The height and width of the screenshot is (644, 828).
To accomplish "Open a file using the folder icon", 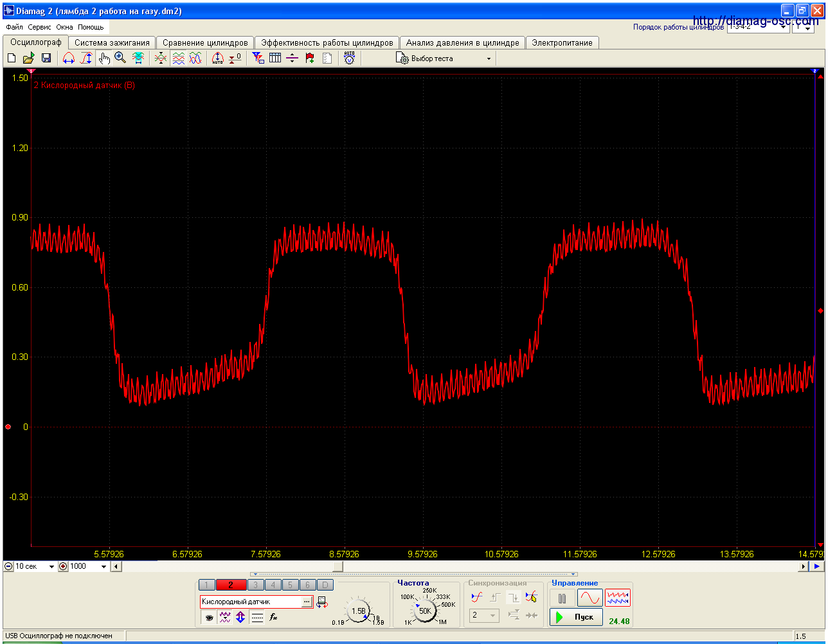I will pos(28,58).
